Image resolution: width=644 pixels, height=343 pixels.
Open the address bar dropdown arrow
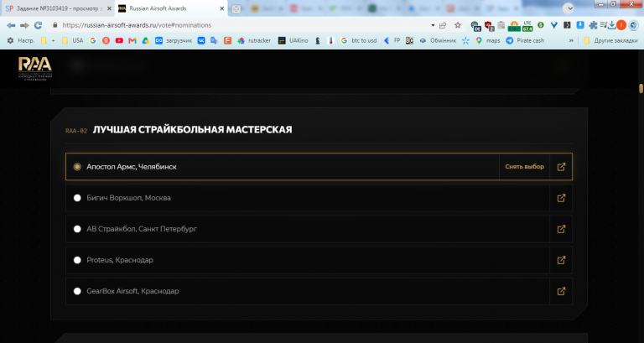point(433,25)
